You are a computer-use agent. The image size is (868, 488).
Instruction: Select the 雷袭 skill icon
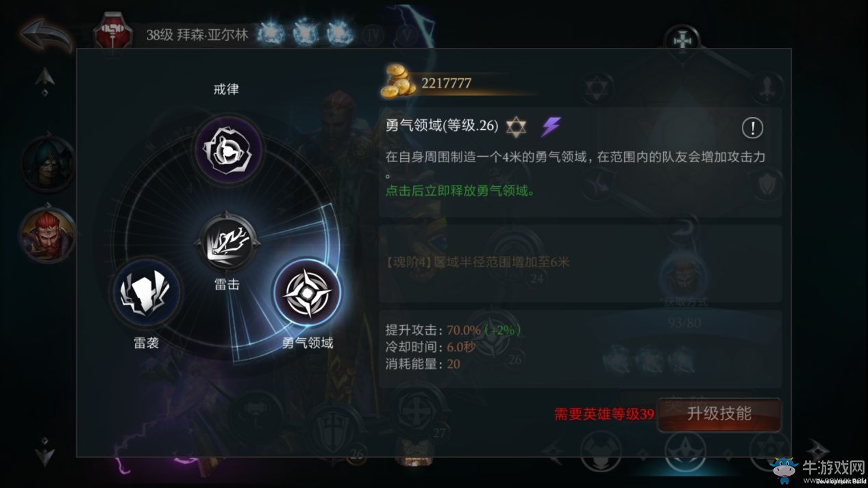[146, 292]
